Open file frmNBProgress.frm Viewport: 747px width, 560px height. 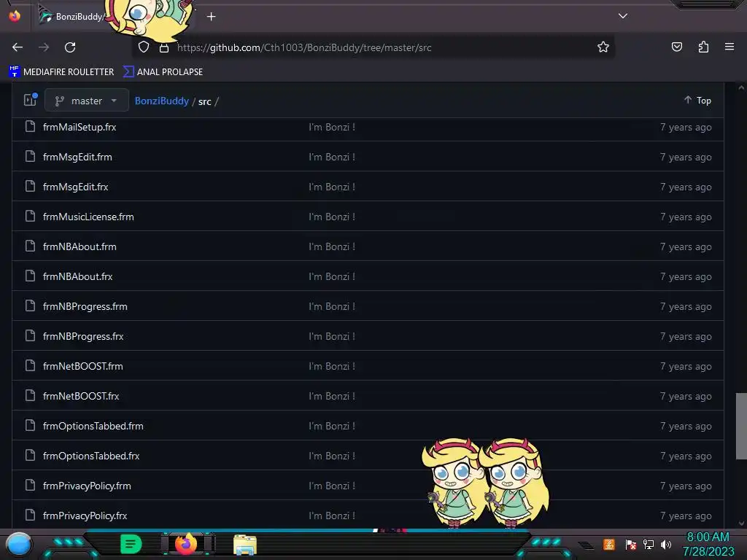(85, 307)
